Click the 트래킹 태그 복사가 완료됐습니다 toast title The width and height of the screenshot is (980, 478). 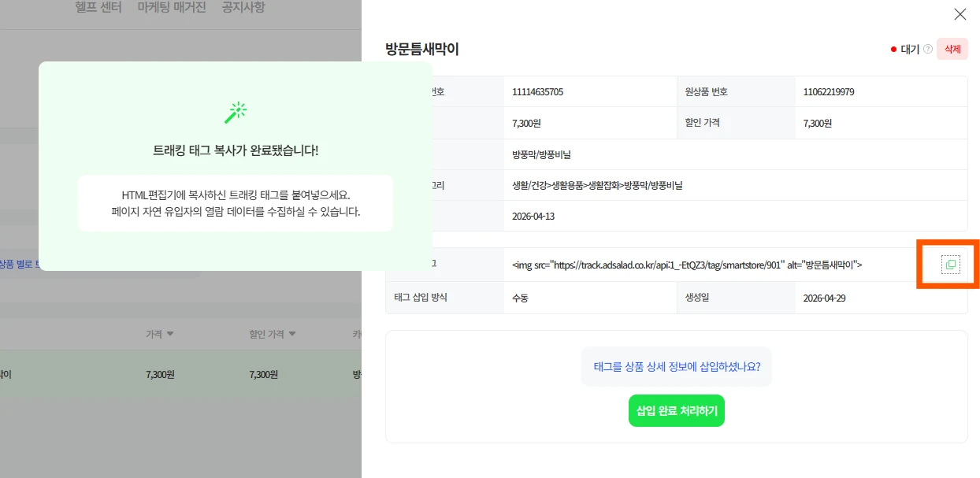(235, 150)
